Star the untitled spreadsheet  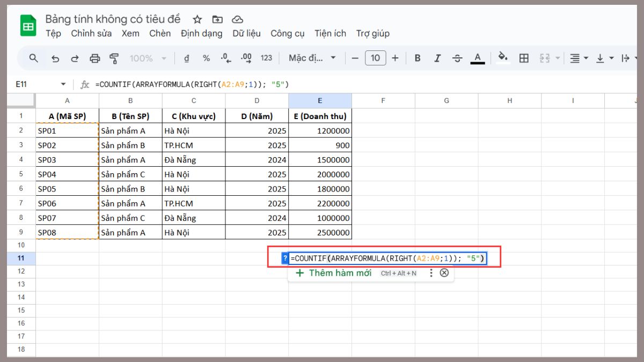(x=197, y=19)
